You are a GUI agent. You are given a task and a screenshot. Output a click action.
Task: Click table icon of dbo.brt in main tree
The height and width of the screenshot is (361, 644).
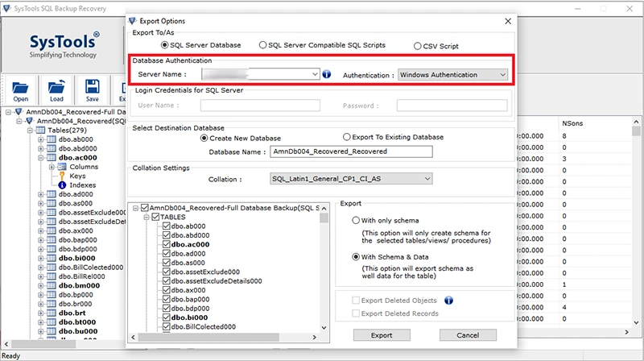tap(52, 313)
